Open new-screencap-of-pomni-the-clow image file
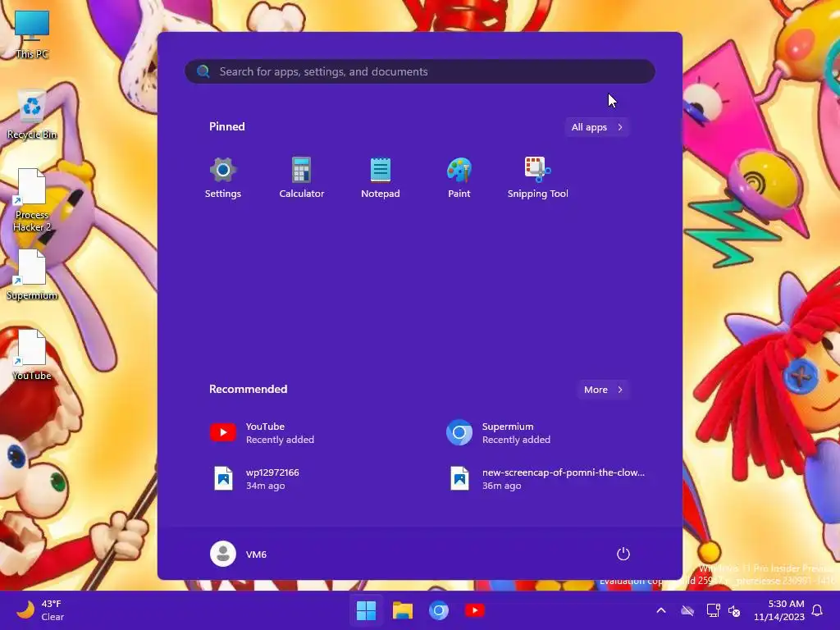840x630 pixels. (x=546, y=478)
